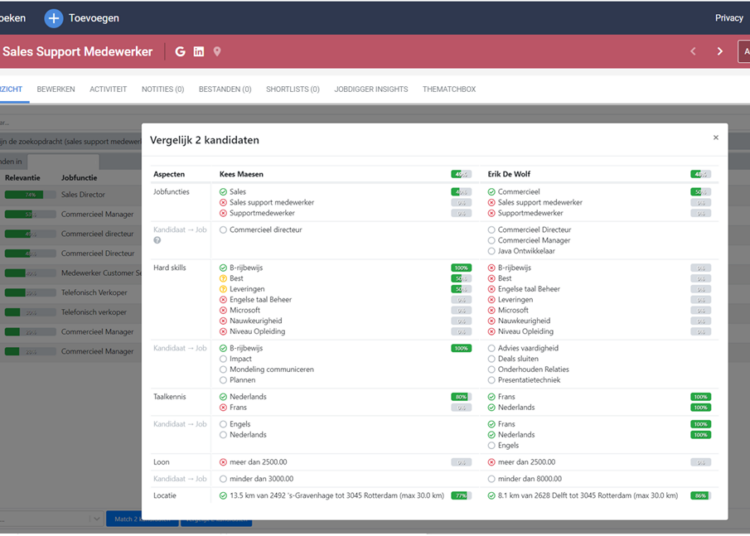Click the help question mark under Kandidaat → Job
The width and height of the screenshot is (750, 536).
click(x=157, y=240)
